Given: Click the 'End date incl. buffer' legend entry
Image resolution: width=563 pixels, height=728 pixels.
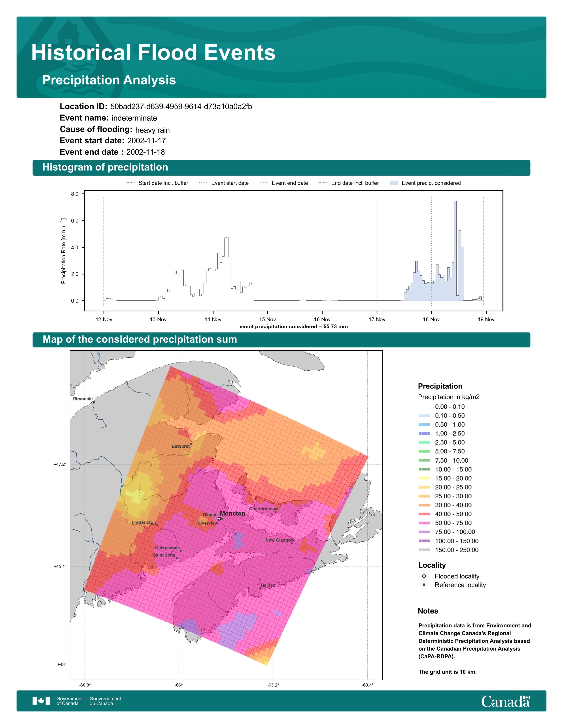Looking at the screenshot, I should tap(349, 183).
